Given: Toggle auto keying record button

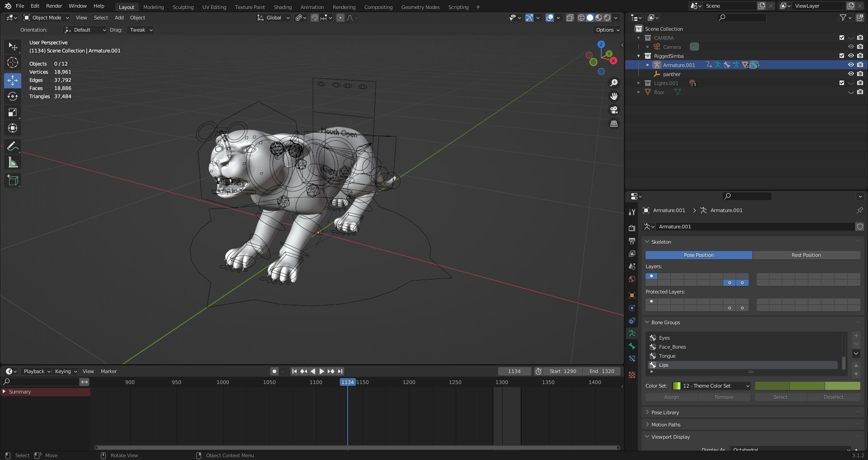Looking at the screenshot, I should [274, 371].
